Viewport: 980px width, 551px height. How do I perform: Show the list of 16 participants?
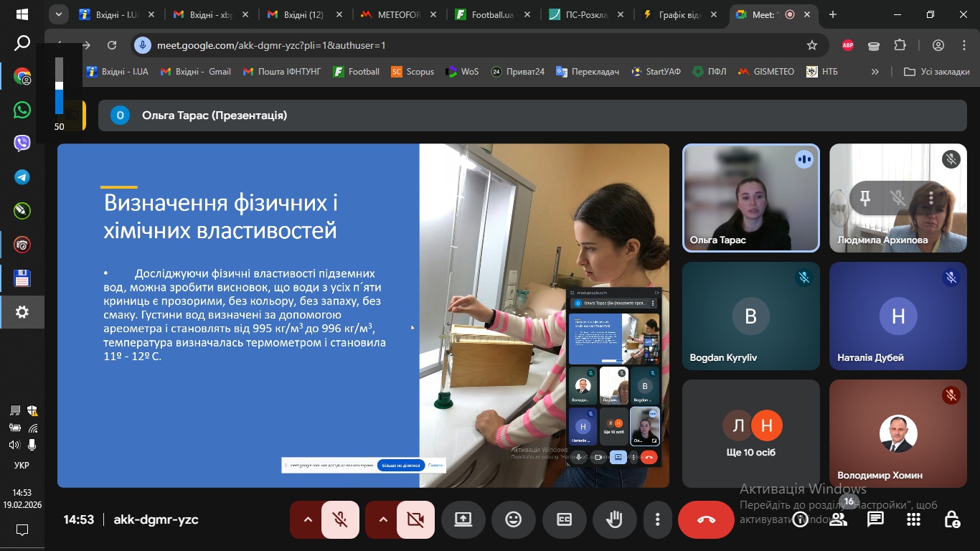838,519
